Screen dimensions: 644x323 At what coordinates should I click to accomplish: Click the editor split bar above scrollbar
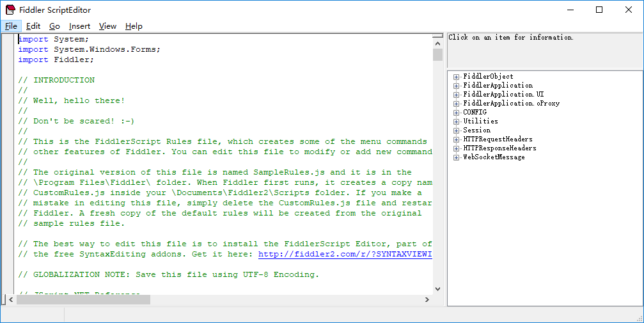(x=438, y=36)
